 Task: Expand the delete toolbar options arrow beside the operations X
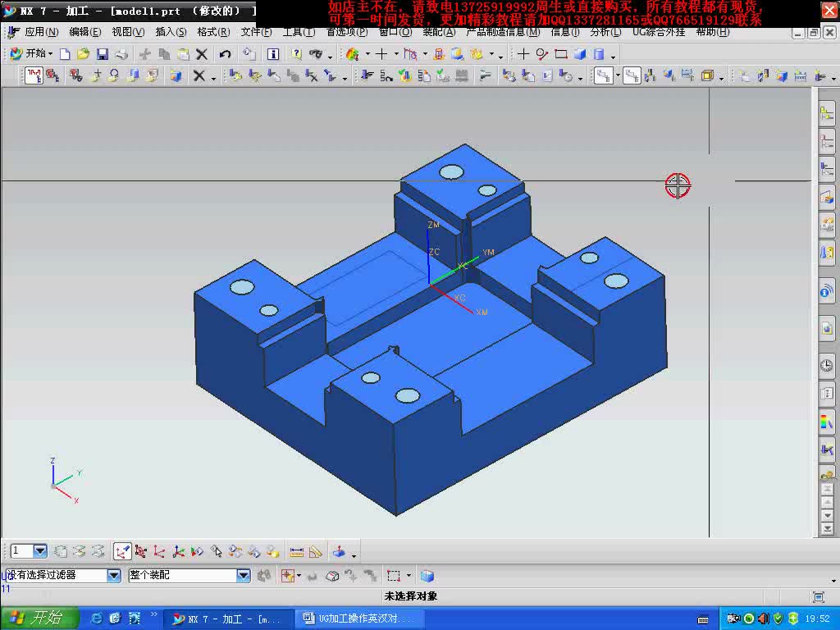click(x=212, y=78)
